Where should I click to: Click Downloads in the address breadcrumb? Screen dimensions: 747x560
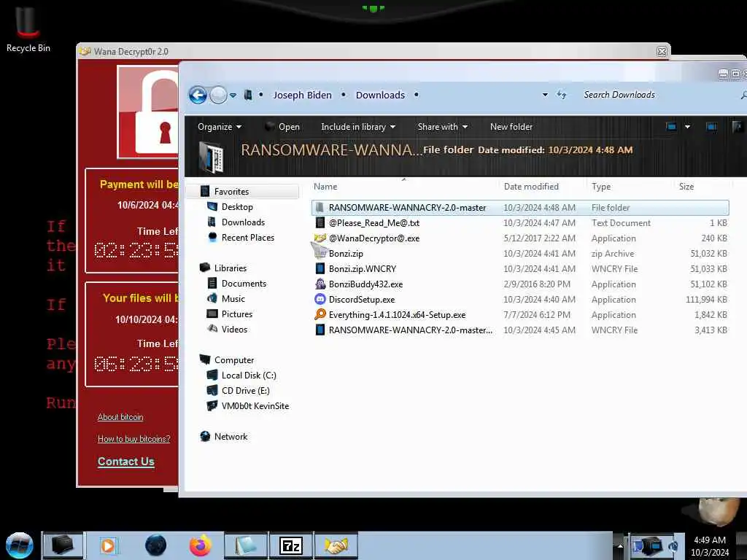[x=380, y=95]
